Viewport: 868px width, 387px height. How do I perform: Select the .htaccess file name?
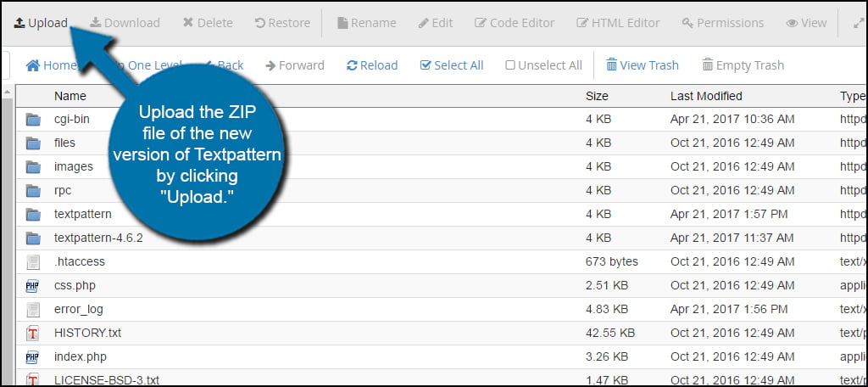tap(79, 261)
